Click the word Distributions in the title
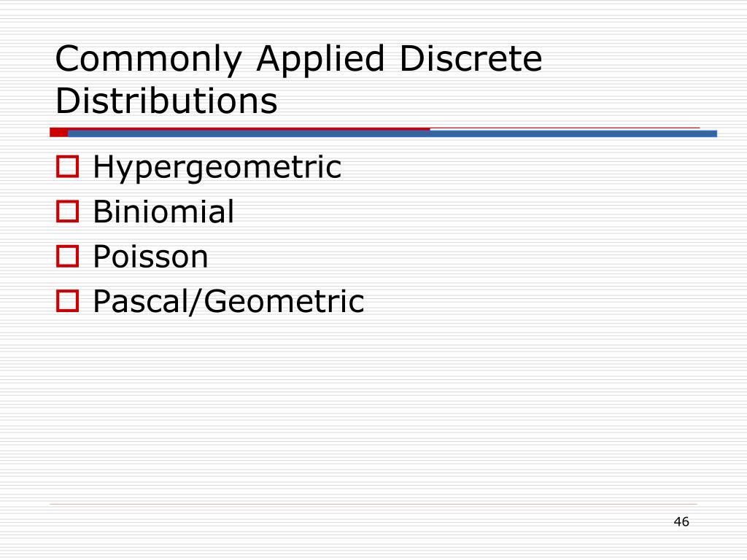Image resolution: width=747 pixels, height=560 pixels. [166, 101]
